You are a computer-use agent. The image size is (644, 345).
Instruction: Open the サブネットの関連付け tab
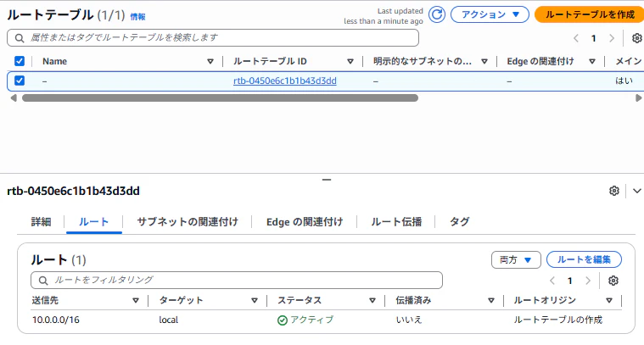188,222
